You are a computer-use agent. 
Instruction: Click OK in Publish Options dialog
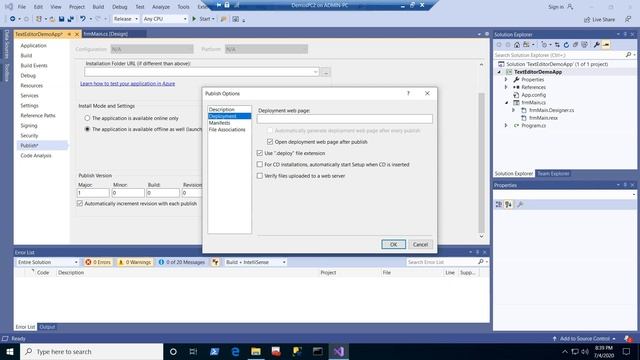click(393, 244)
